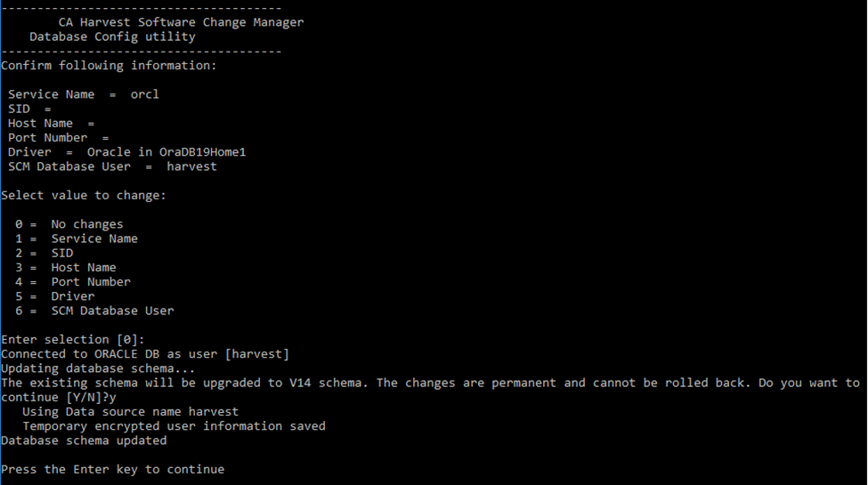Viewport: 868px width, 485px height.
Task: Click the 'SCM Database User = harvest' line
Action: coord(112,166)
